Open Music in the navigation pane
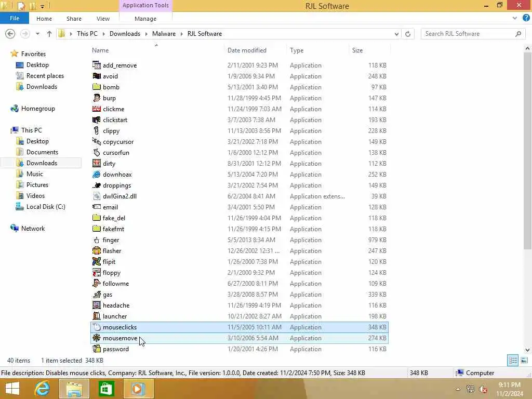 35,174
